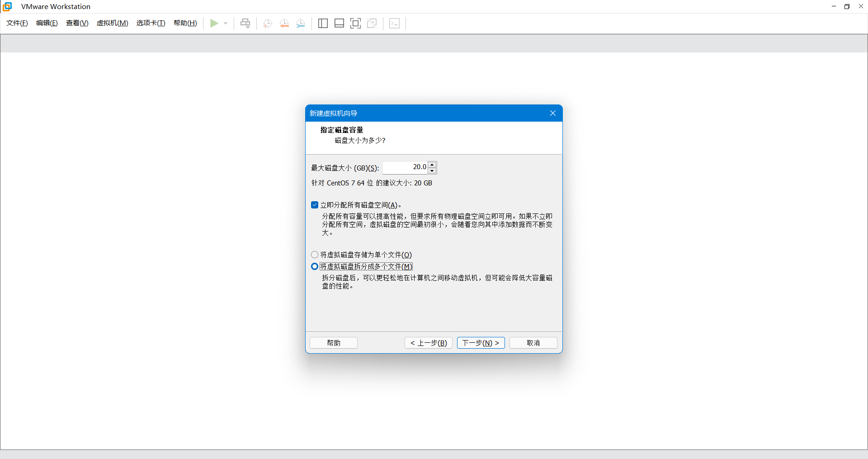The width and height of the screenshot is (868, 459).
Task: Click the 取消 button
Action: (533, 343)
